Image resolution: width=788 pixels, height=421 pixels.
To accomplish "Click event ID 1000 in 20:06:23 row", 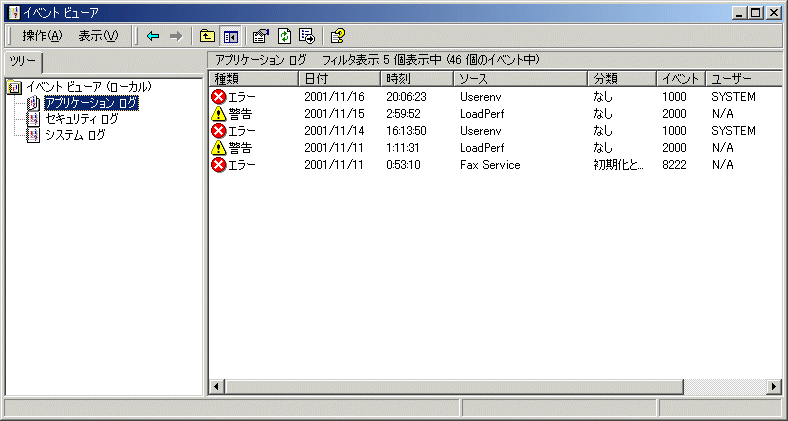I will (674, 96).
